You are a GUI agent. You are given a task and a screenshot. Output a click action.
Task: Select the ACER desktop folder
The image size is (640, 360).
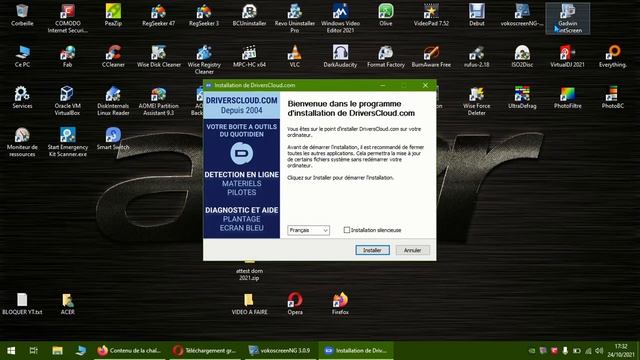67,304
